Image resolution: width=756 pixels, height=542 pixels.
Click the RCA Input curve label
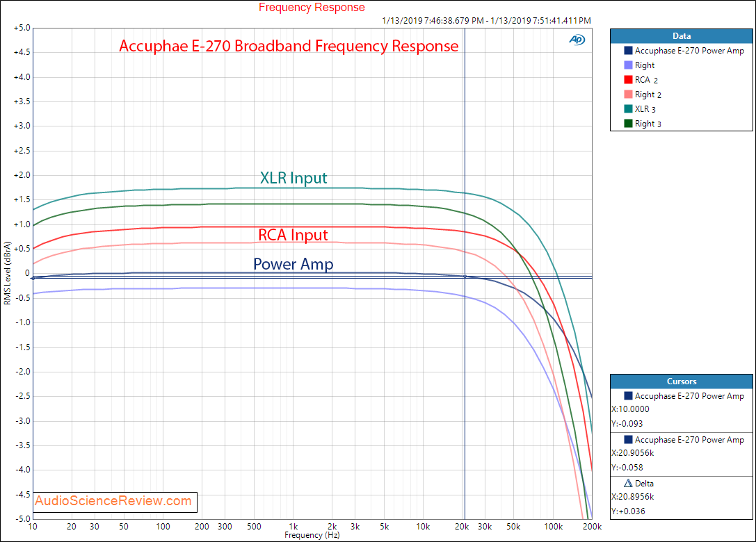(293, 235)
